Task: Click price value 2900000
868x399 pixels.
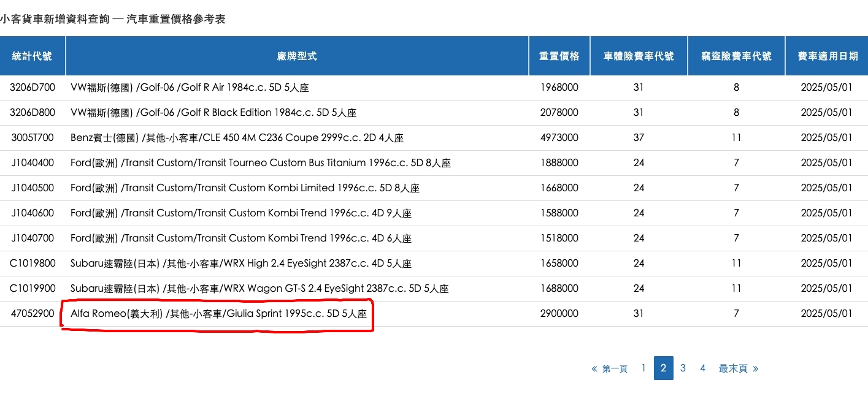Action: coord(559,314)
